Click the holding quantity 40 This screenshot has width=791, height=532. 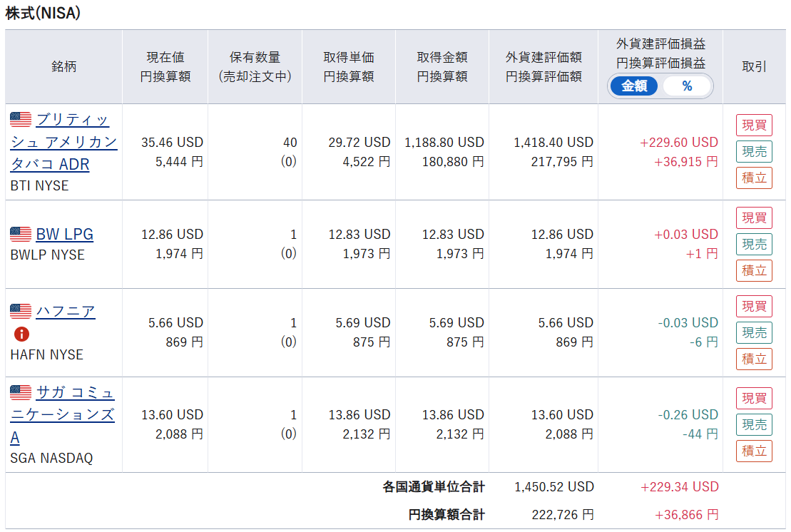tap(290, 142)
